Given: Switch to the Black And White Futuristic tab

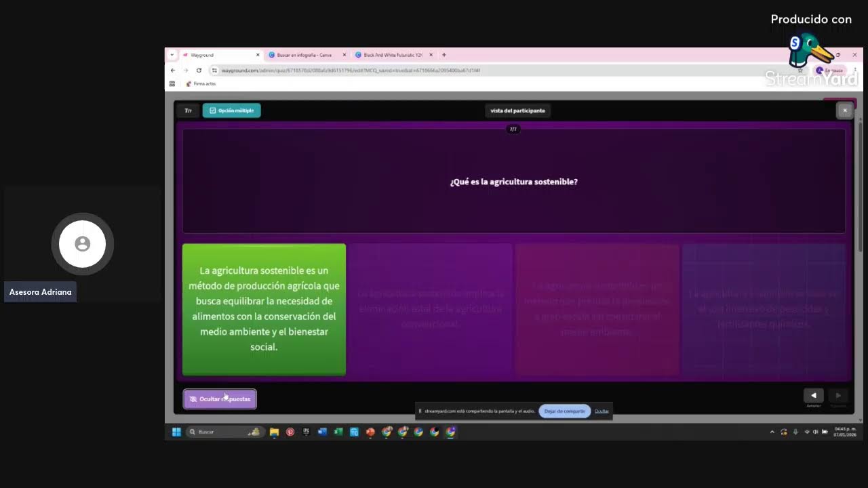Looking at the screenshot, I should [x=392, y=55].
